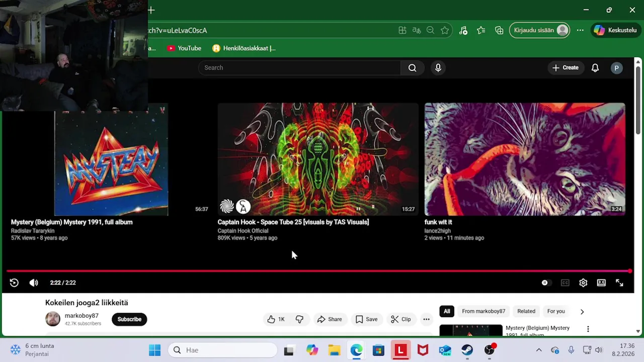Click Create button on YouTube
Image resolution: width=644 pixels, height=362 pixels.
click(566, 68)
